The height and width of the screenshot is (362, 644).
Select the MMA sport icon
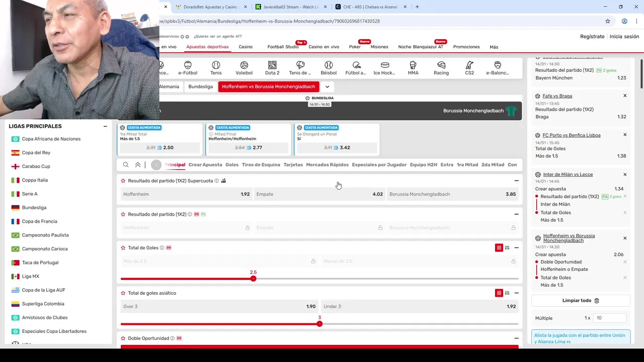(413, 68)
